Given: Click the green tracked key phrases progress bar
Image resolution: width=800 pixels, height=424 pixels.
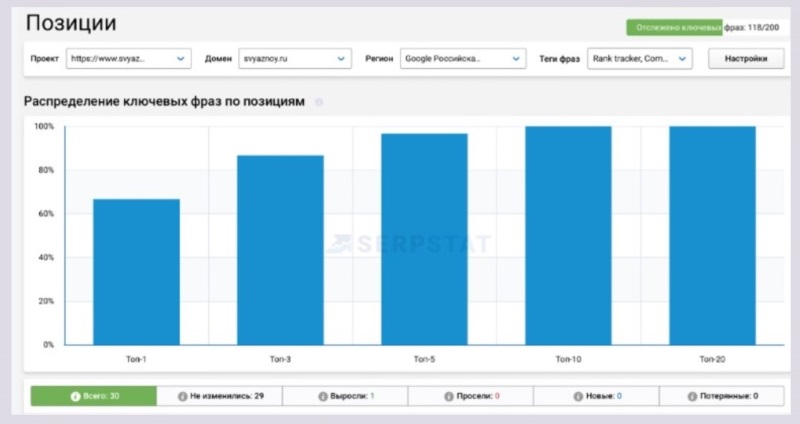Looking at the screenshot, I should point(673,28).
